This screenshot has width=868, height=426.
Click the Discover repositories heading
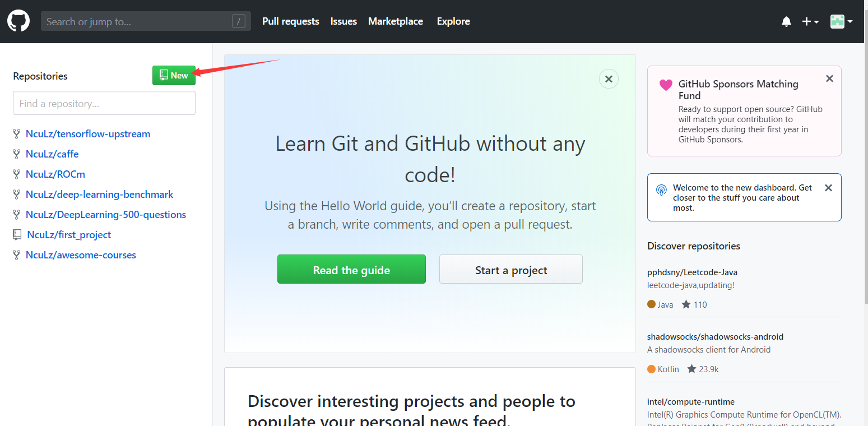[x=694, y=246]
